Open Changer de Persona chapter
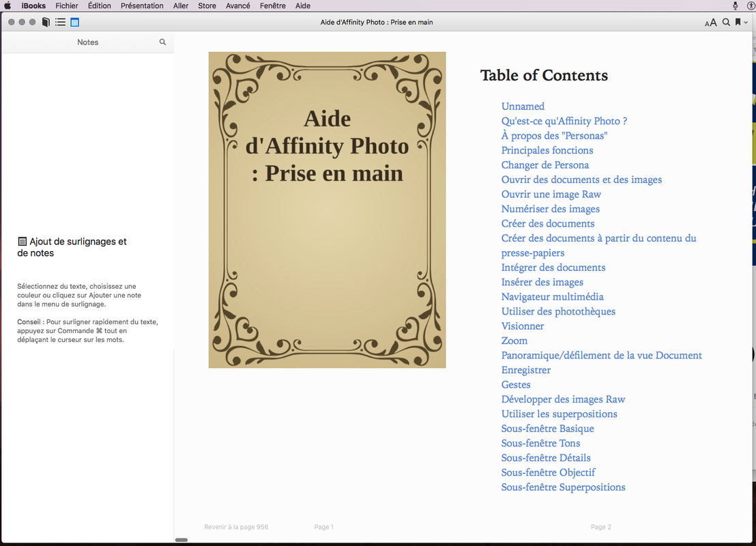The width and height of the screenshot is (756, 546). pyautogui.click(x=544, y=165)
